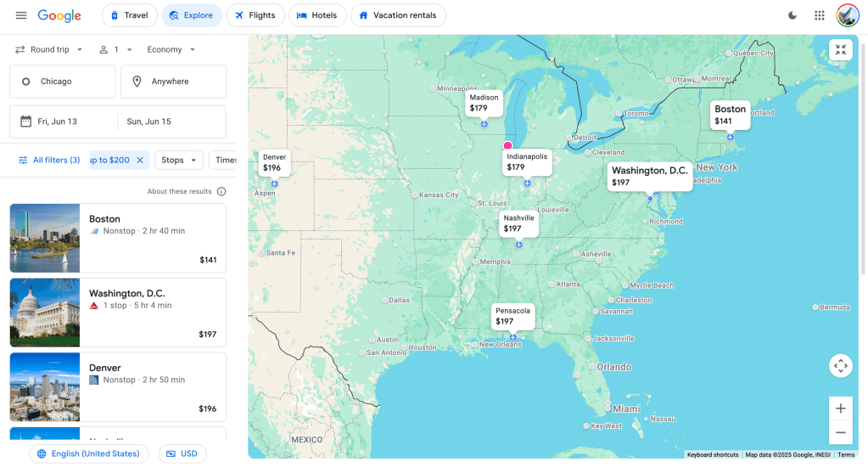Remove the up to $200 price filter

[x=140, y=160]
